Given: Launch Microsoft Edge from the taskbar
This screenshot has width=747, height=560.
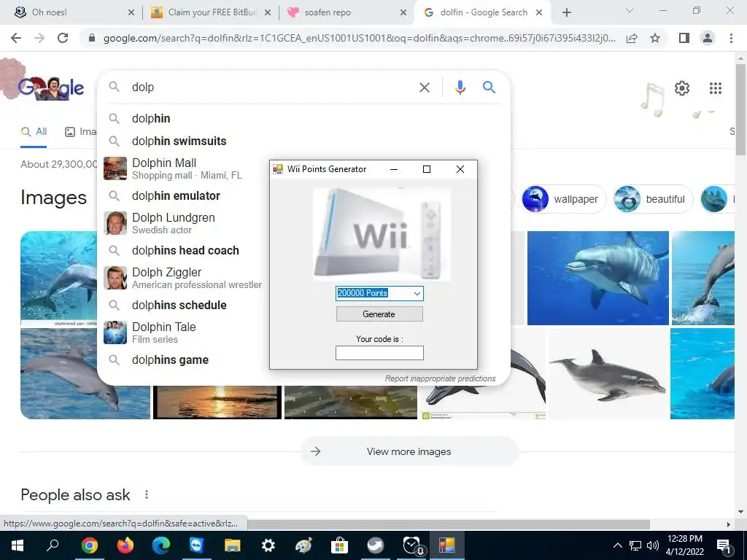Looking at the screenshot, I should (161, 545).
